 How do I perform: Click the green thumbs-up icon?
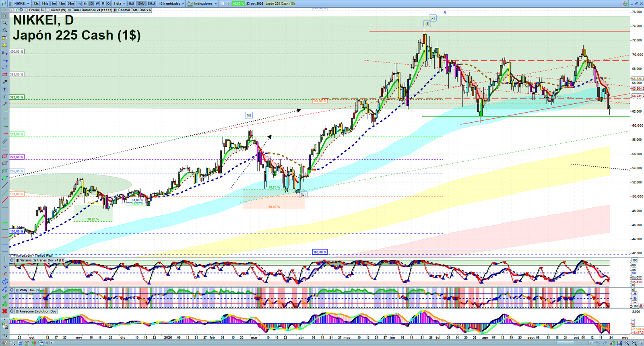(x=4, y=304)
